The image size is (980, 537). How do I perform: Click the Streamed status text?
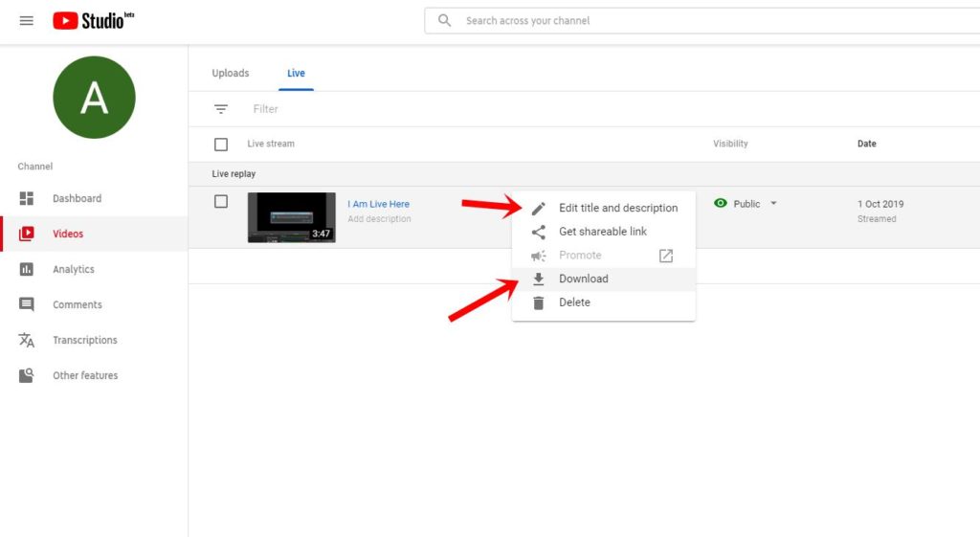877,219
